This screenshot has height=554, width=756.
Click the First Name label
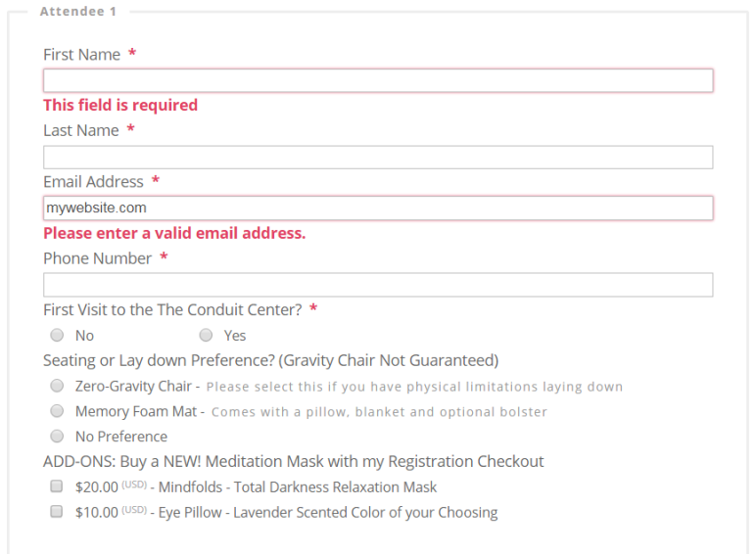point(82,55)
